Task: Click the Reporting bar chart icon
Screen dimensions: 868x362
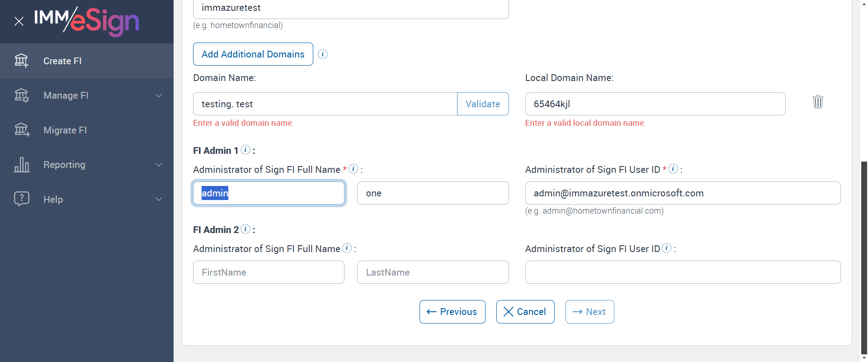Action: [21, 165]
